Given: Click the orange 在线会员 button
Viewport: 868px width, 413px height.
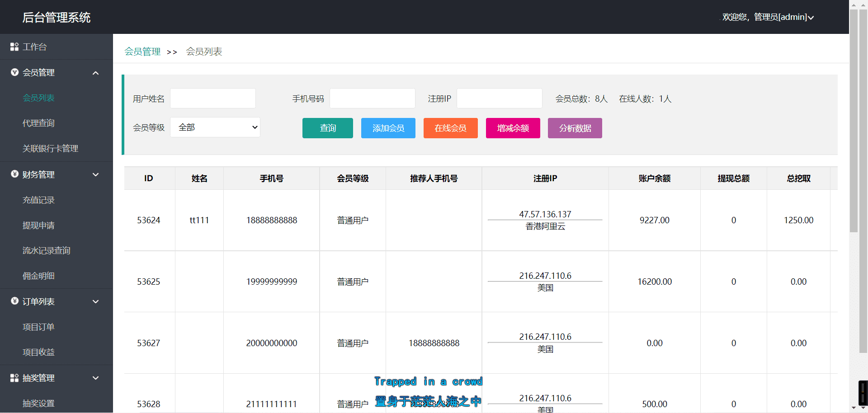Looking at the screenshot, I should [450, 128].
